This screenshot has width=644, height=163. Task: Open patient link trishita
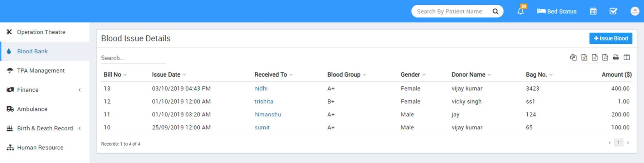tap(264, 101)
